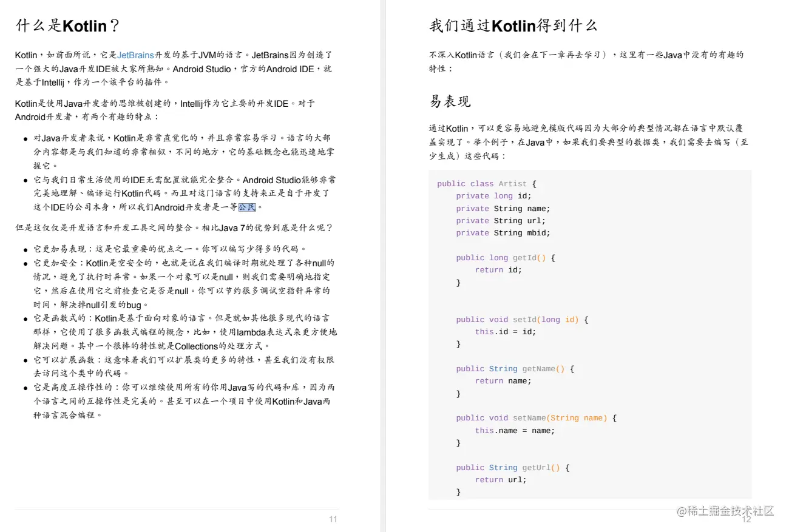789x532 pixels.
Task: Click page number 11 in footer
Action: [333, 519]
